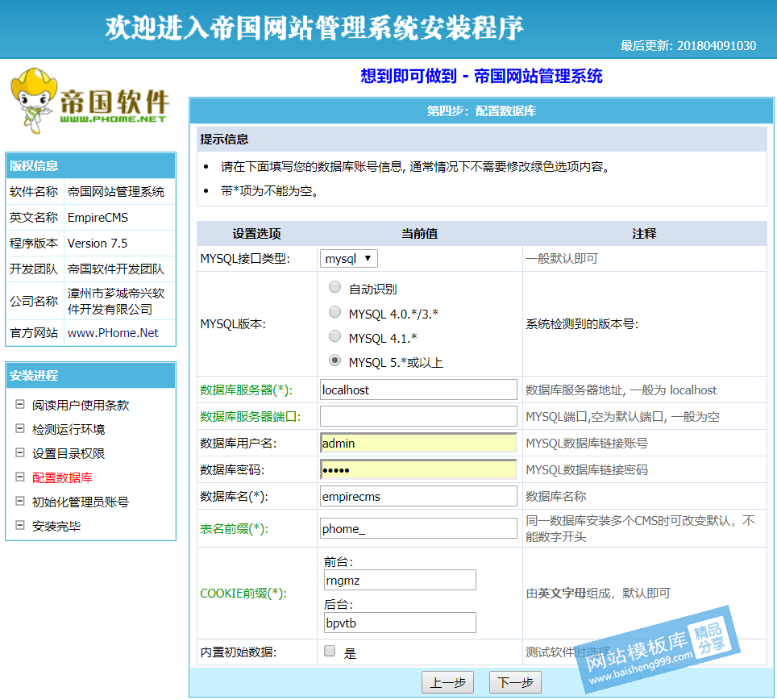Click the 安装完毕 step

click(x=56, y=527)
